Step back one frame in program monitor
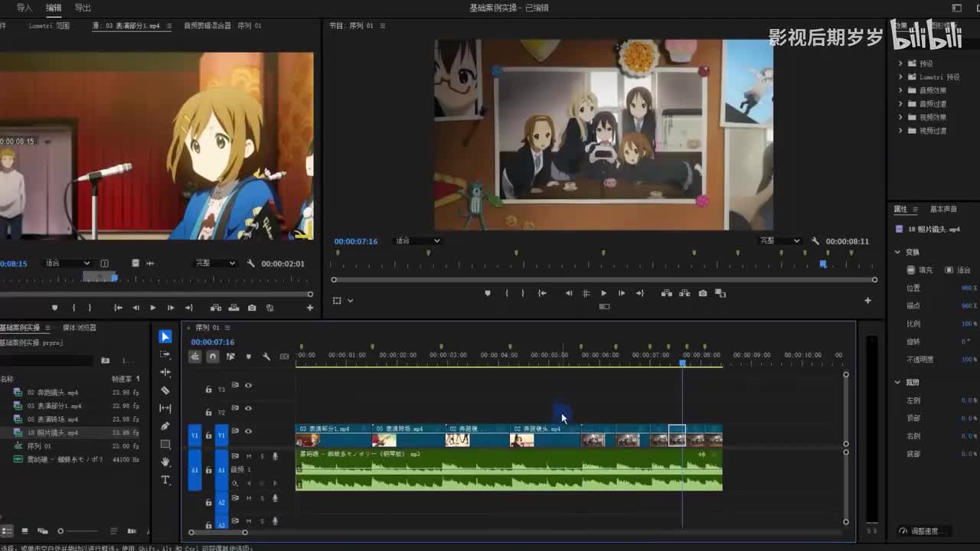Viewport: 980px width, 551px height. point(569,293)
